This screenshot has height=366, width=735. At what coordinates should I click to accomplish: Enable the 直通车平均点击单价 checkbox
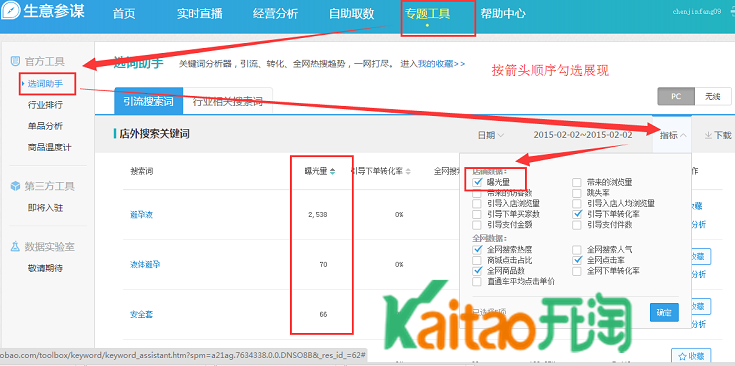tap(477, 282)
